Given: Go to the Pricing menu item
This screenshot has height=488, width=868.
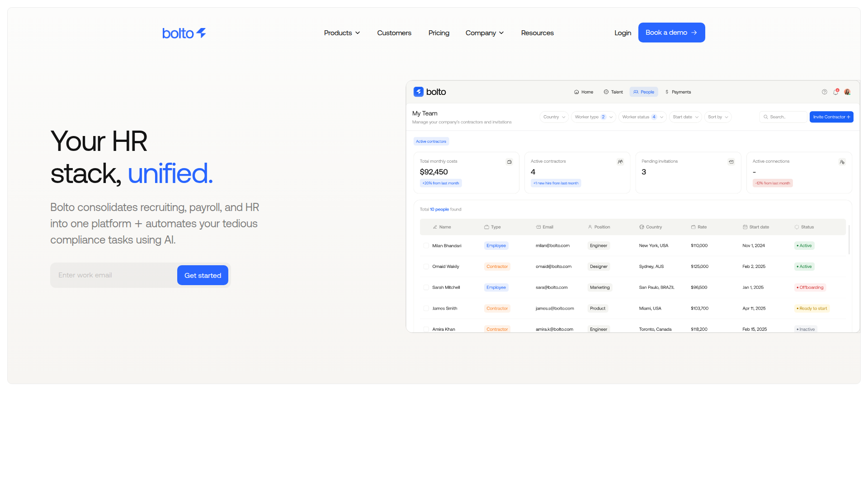Looking at the screenshot, I should (439, 33).
